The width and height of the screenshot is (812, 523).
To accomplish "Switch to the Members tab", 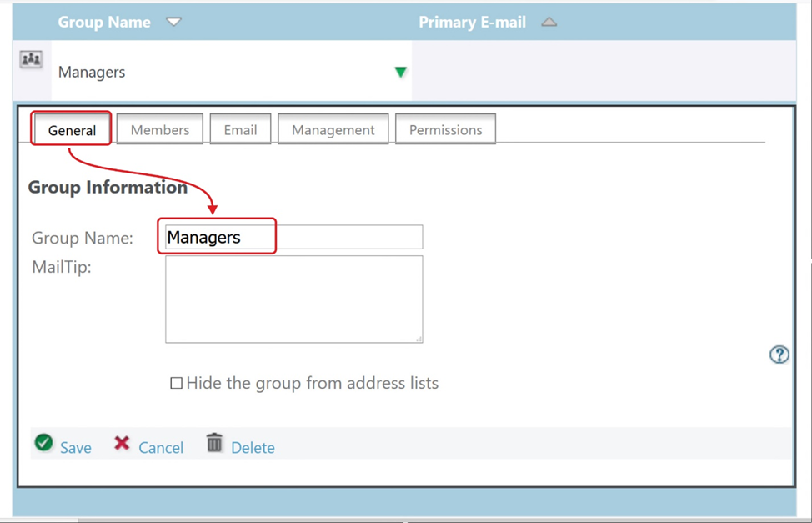I will coord(160,130).
